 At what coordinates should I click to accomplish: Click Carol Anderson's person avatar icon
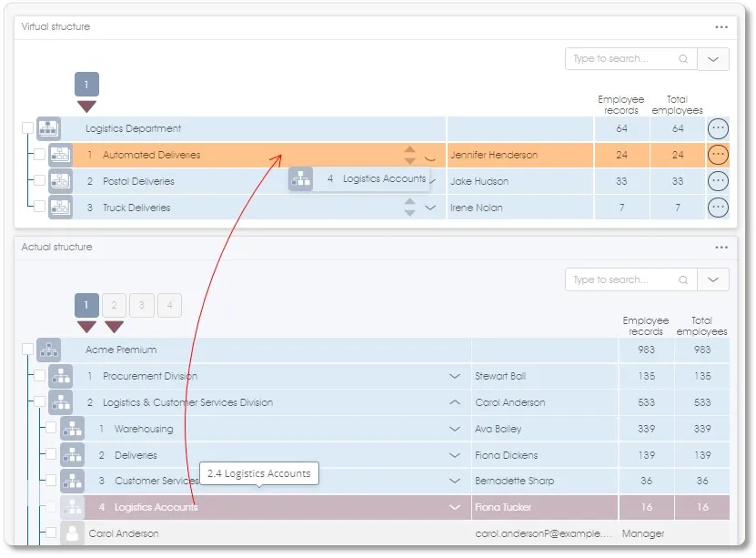[x=72, y=533]
